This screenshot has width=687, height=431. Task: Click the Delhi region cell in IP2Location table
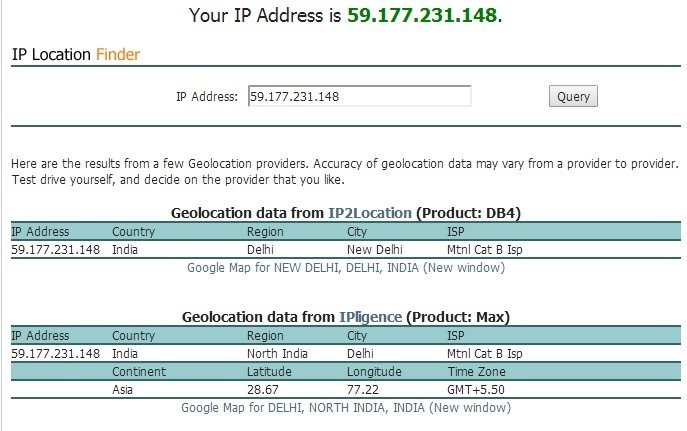[x=261, y=249]
